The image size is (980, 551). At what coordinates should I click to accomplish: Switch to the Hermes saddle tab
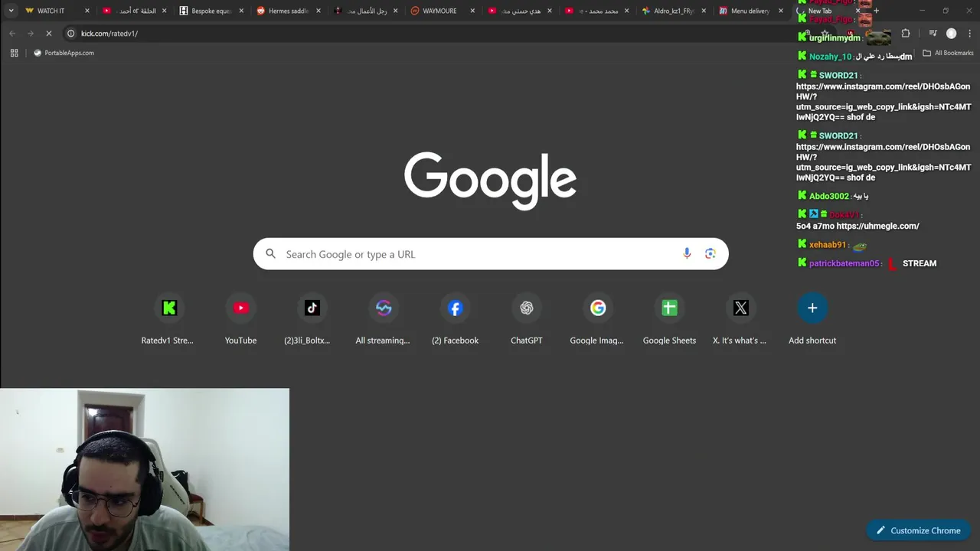point(288,11)
